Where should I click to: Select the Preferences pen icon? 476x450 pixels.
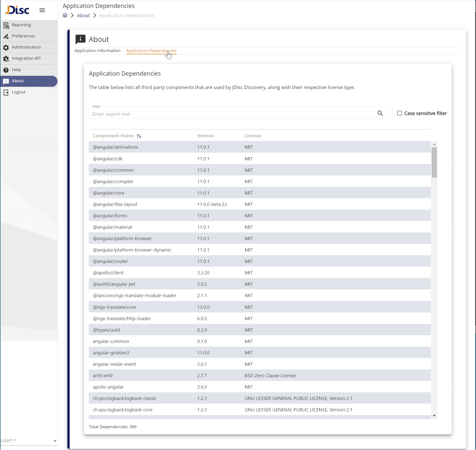[6, 36]
